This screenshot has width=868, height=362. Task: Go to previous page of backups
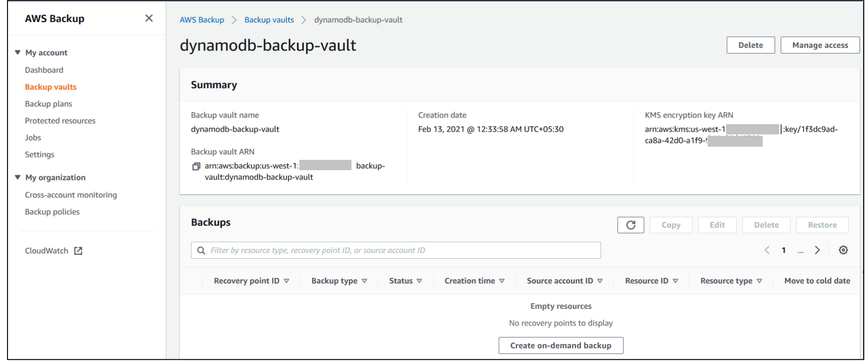coord(767,250)
